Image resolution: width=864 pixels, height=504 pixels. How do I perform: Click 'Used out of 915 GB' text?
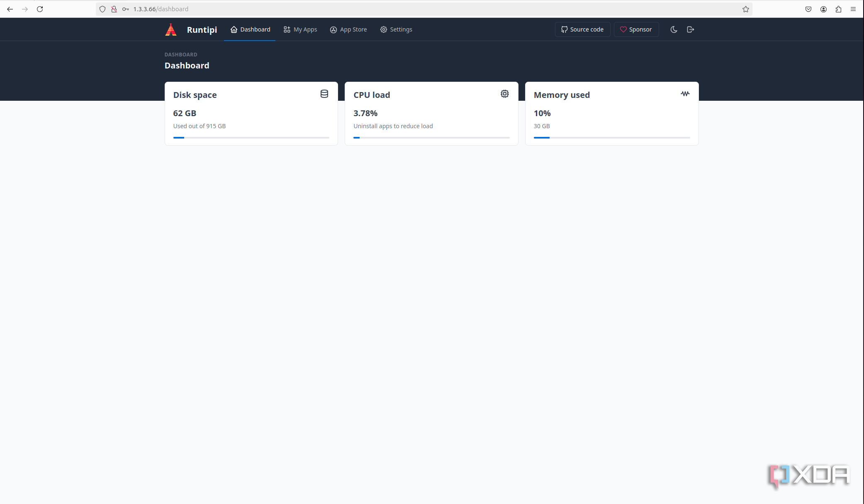coord(199,126)
